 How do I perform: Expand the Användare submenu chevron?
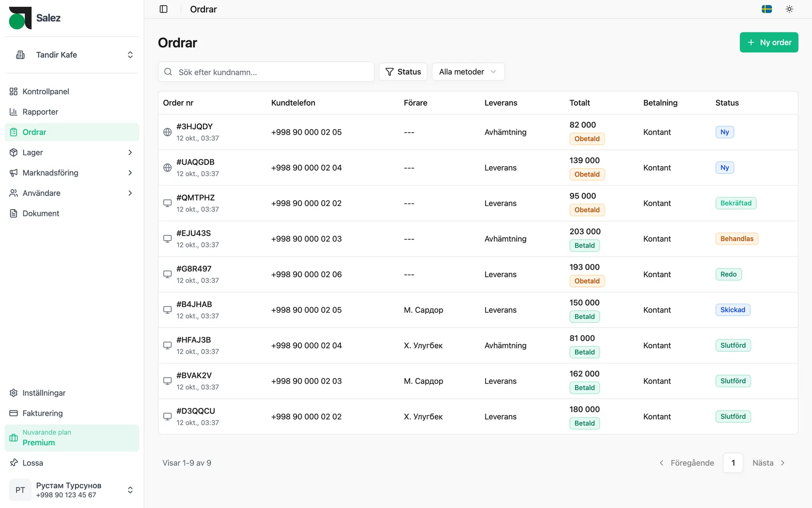pos(130,193)
